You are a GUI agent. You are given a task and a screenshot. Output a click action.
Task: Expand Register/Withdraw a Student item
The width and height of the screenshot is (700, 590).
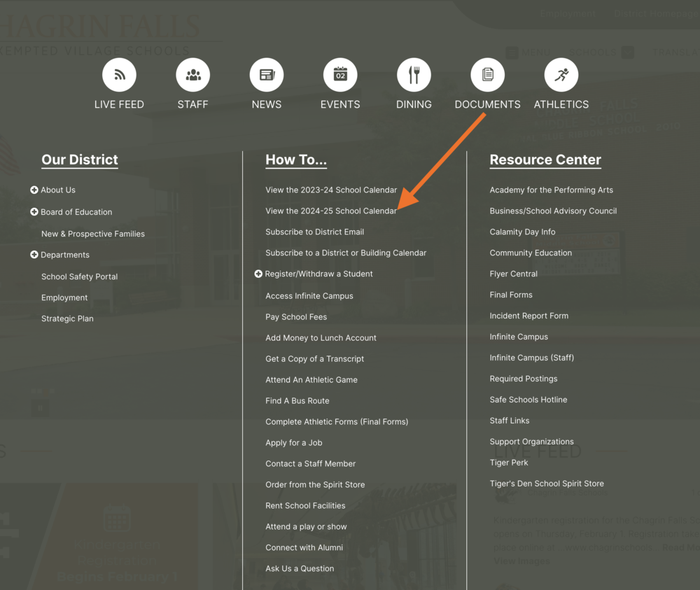[258, 274]
